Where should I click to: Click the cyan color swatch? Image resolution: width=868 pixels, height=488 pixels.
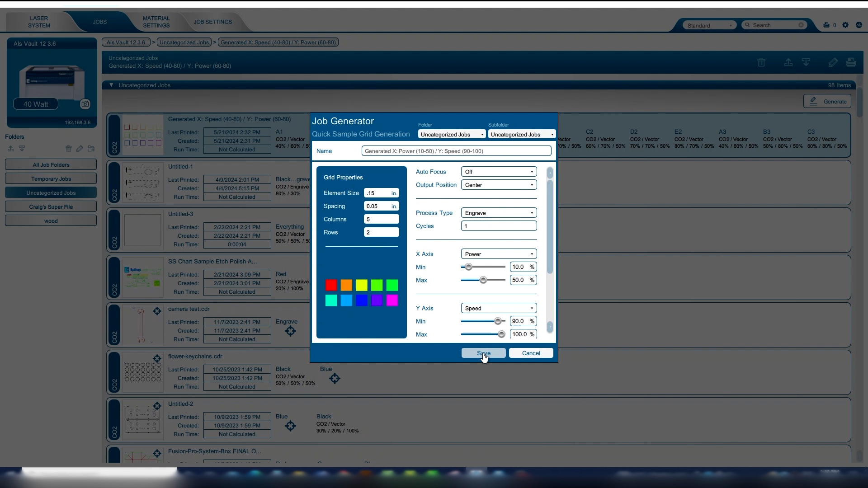tap(331, 300)
